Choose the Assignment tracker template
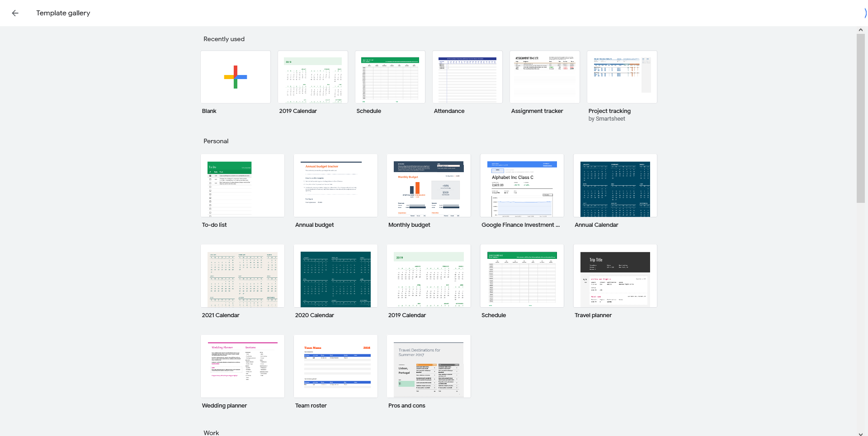 click(545, 77)
